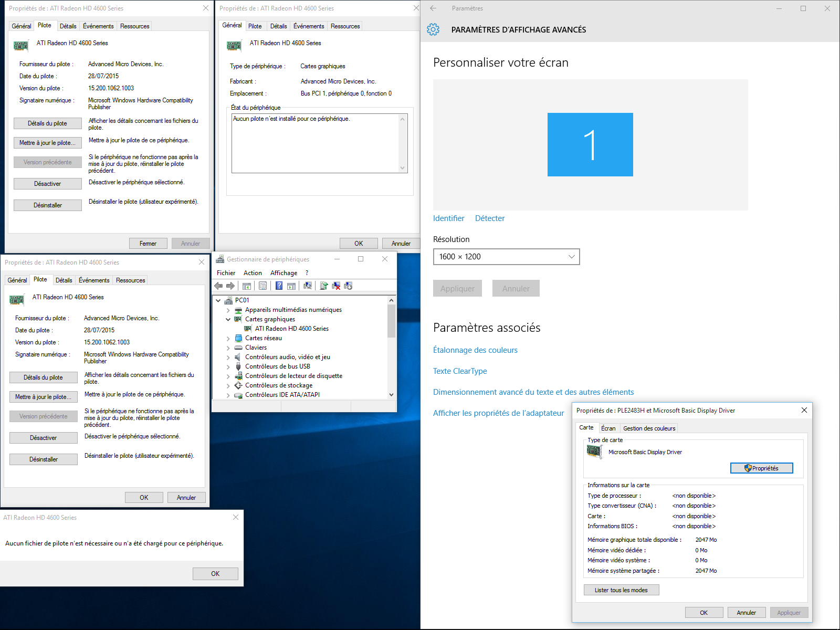
Task: Click the forward arrow in Device Manager toolbar
Action: click(230, 286)
